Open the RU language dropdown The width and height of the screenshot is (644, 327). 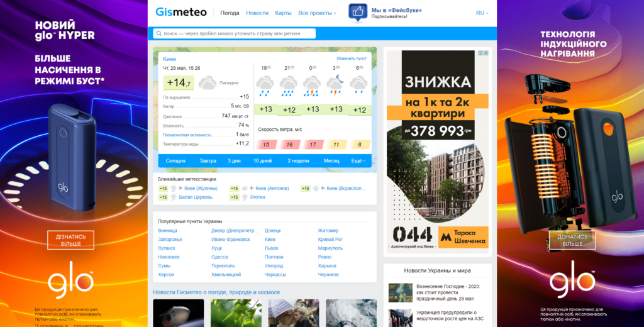click(482, 13)
